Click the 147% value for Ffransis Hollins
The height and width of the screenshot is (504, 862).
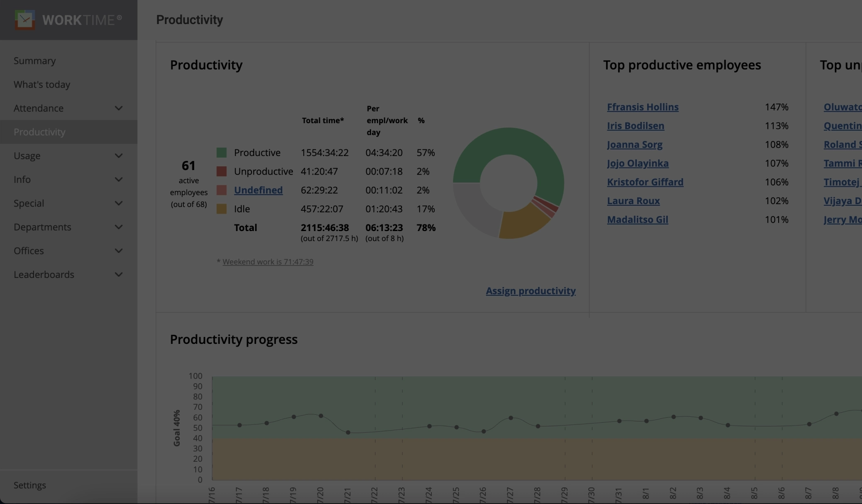click(777, 107)
